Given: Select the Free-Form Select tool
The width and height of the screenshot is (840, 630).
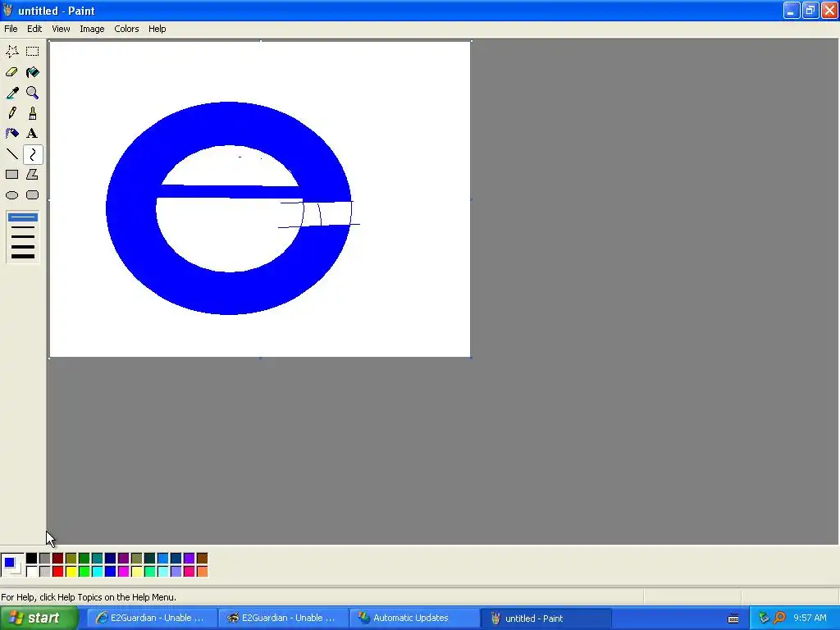Looking at the screenshot, I should click(11, 52).
